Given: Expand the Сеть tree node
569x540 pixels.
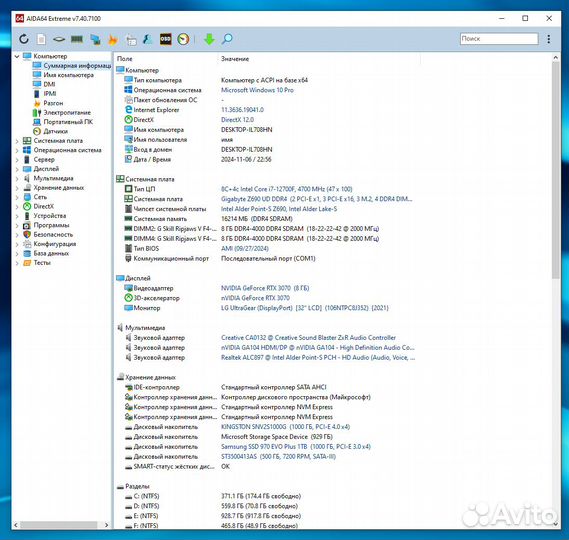Looking at the screenshot, I should point(17,197).
